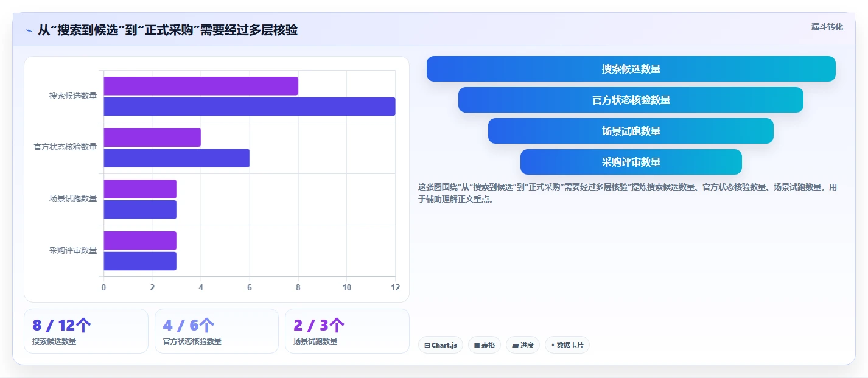Click the indigo 搜索候选数量 bar reaching 12

pos(250,106)
